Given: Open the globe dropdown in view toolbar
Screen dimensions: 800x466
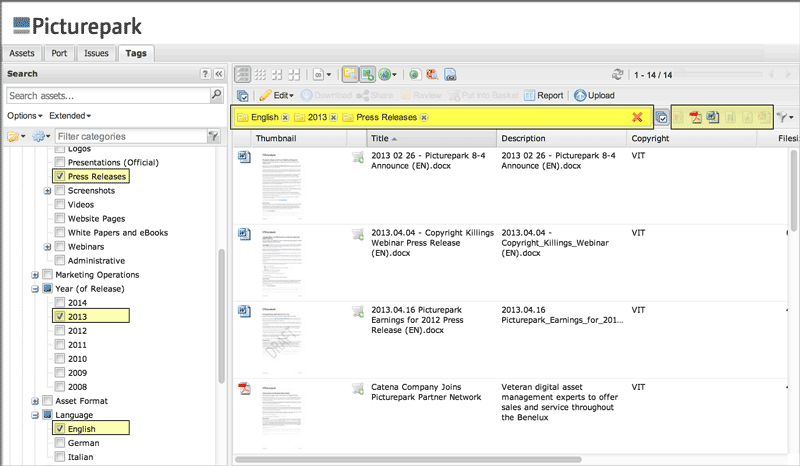Looking at the screenshot, I should click(x=387, y=75).
